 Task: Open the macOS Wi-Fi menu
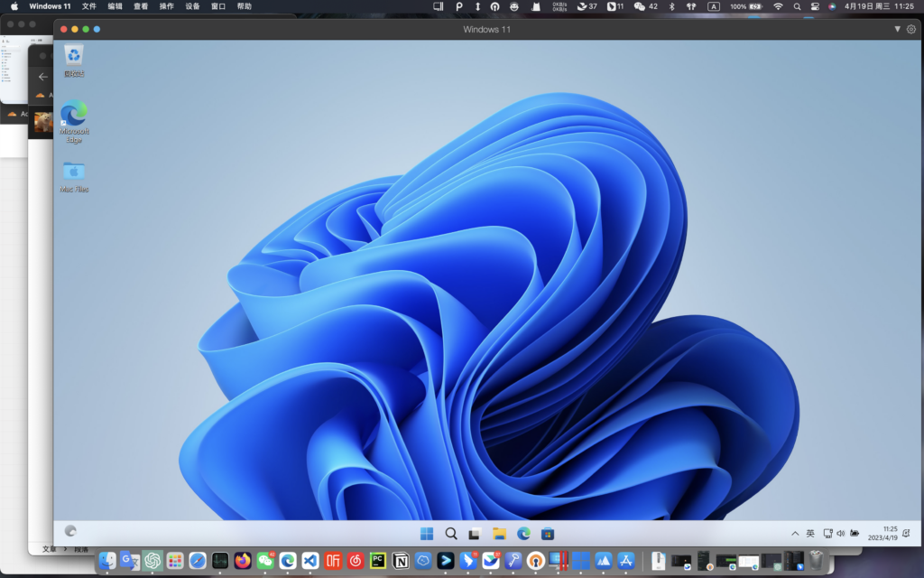click(778, 6)
